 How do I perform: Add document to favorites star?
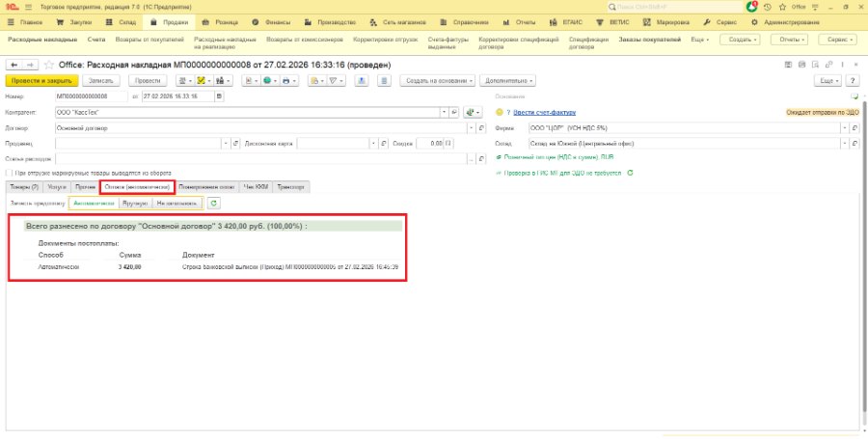[49, 65]
